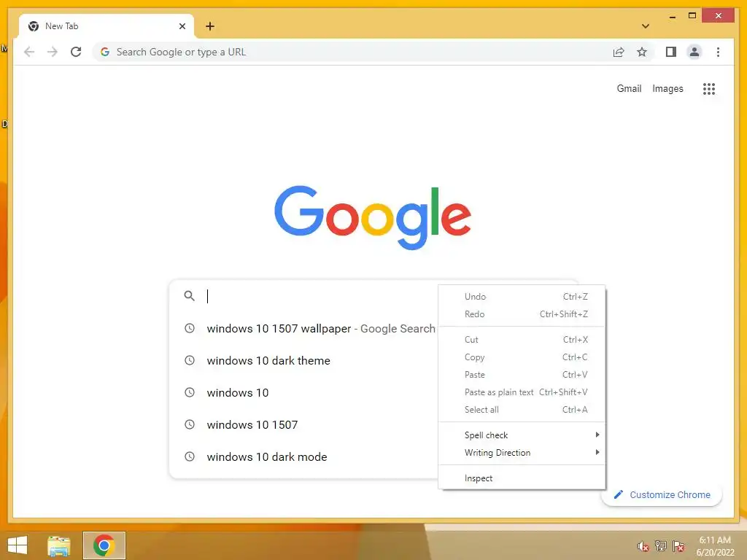Expand the Spell check submenu
747x560 pixels.
pos(522,435)
